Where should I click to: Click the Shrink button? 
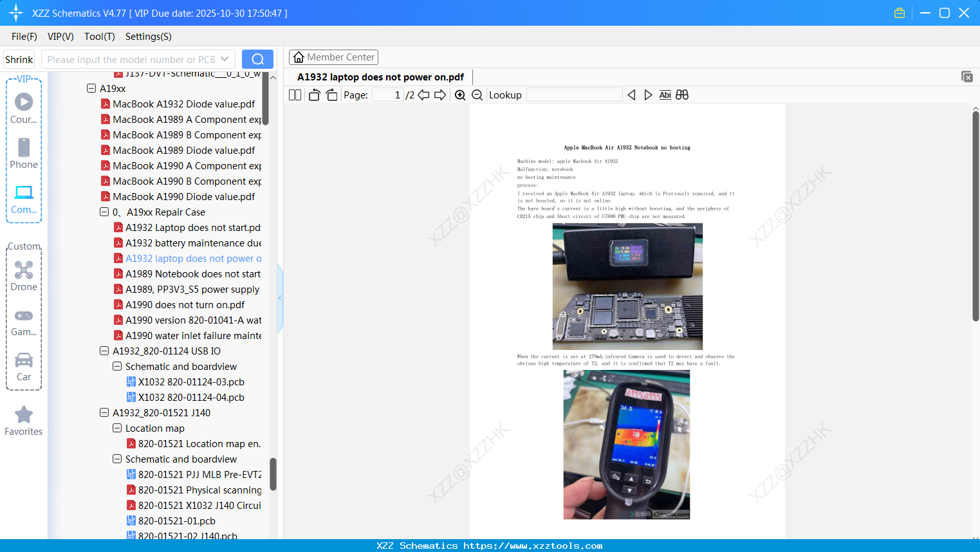pos(19,59)
